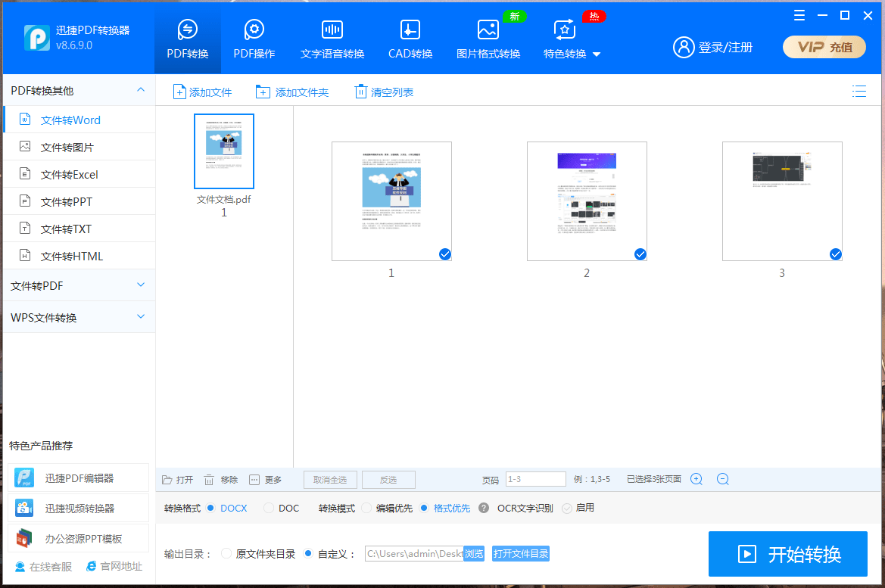
Task: Open 迅捷视频转换器 product recommendation
Action: (x=78, y=509)
